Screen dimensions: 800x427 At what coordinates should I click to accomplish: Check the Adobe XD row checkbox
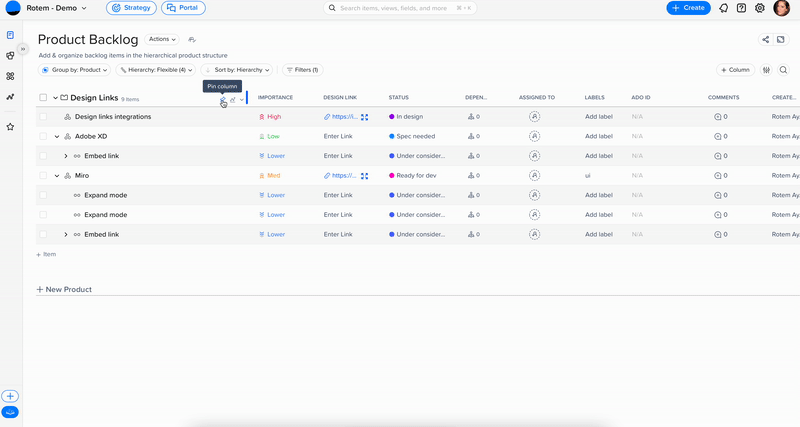(43, 136)
